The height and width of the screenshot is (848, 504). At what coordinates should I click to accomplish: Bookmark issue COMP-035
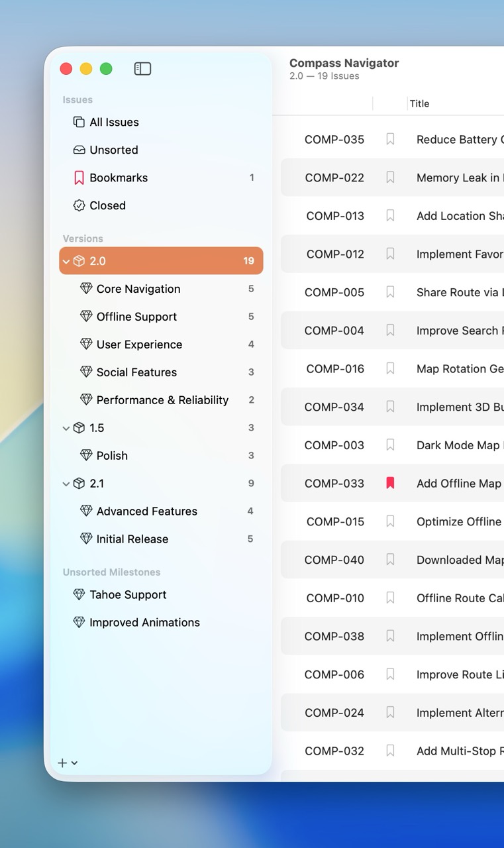(x=390, y=139)
